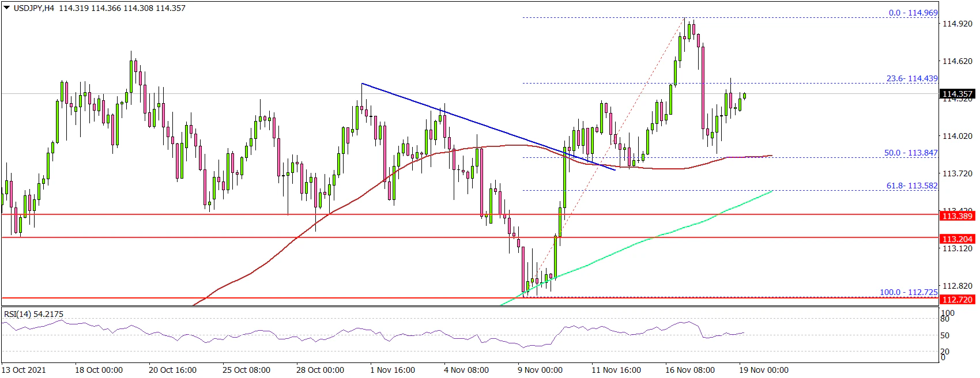980x378 pixels.
Task: Select the current price tag 114.357
Action: [957, 94]
